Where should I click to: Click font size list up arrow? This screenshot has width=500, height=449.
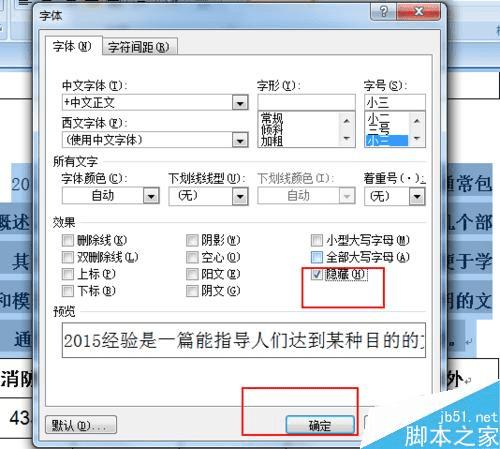pos(417,121)
